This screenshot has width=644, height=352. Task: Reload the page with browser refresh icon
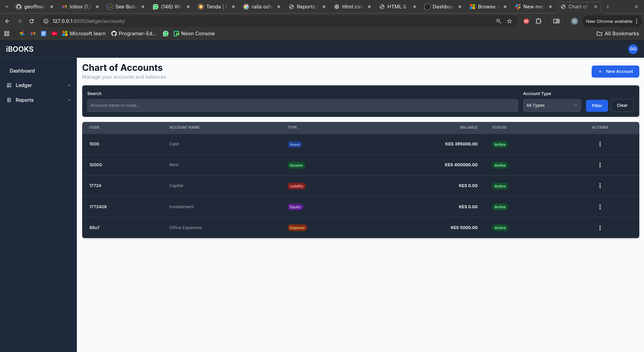tap(32, 21)
